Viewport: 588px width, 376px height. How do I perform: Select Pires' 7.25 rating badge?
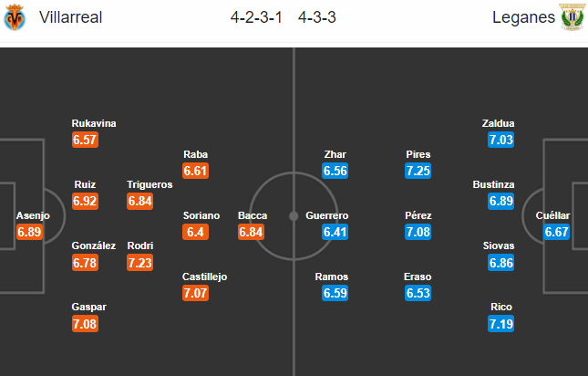point(418,171)
